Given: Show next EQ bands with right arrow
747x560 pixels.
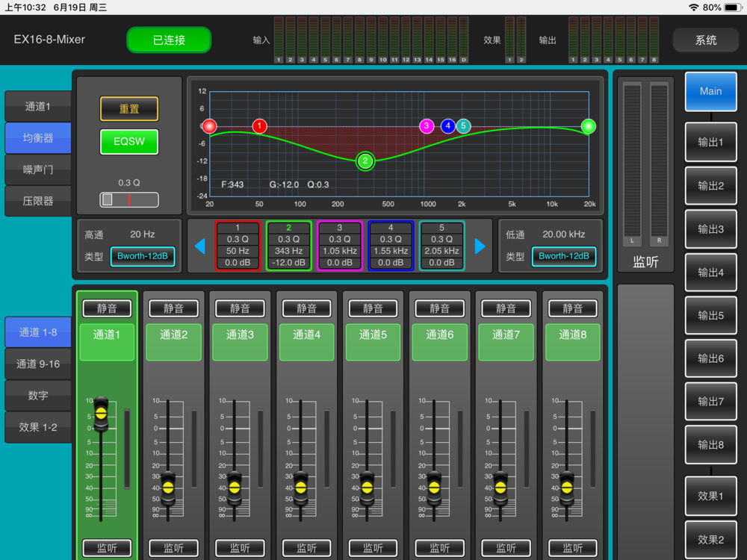Looking at the screenshot, I should point(480,246).
